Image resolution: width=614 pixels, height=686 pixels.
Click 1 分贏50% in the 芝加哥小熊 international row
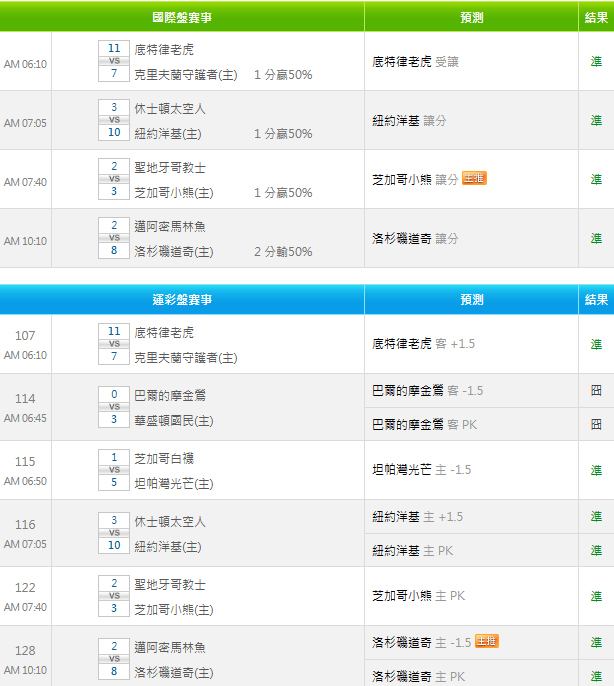click(x=283, y=193)
